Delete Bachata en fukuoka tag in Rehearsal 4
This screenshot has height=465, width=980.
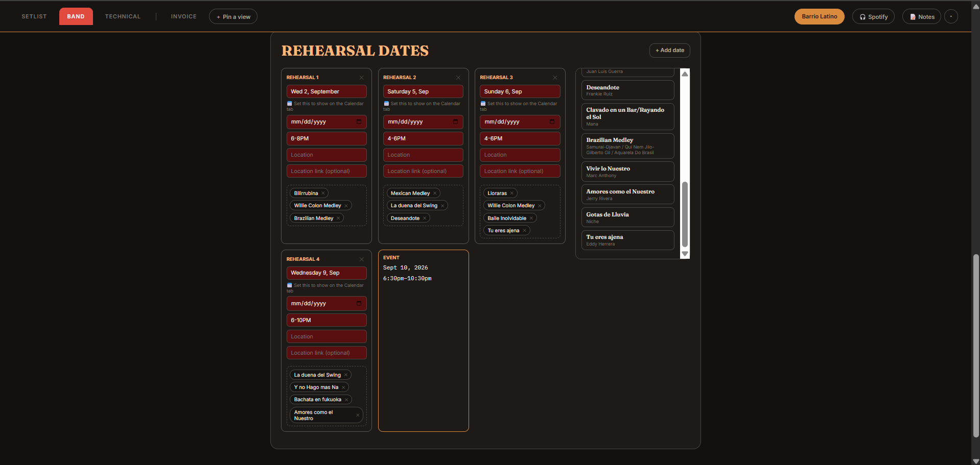[346, 400]
